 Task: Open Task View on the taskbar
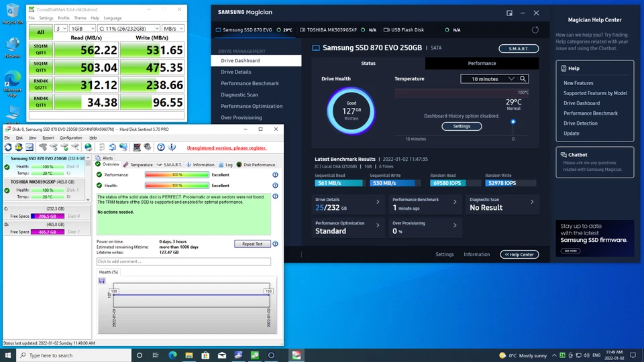click(156, 355)
